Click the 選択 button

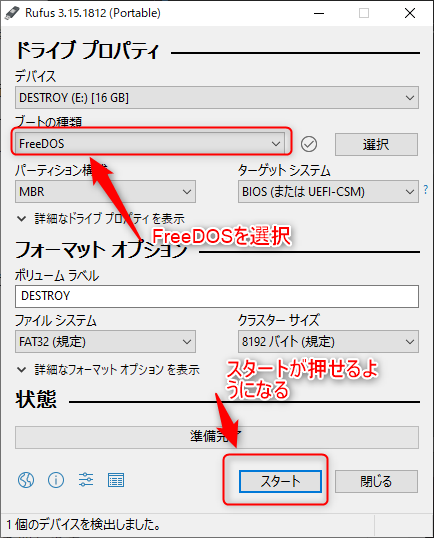coord(376,144)
